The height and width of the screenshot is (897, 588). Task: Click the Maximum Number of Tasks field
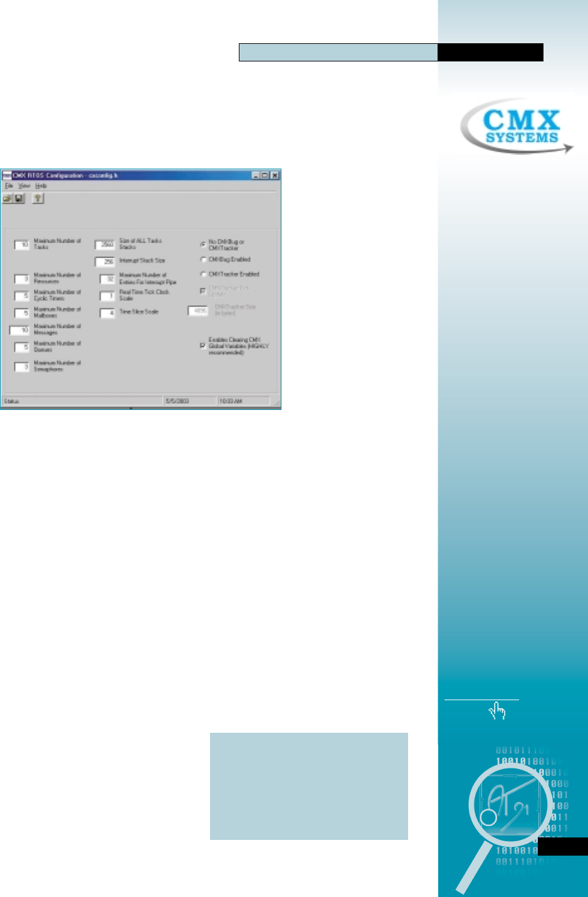point(22,244)
